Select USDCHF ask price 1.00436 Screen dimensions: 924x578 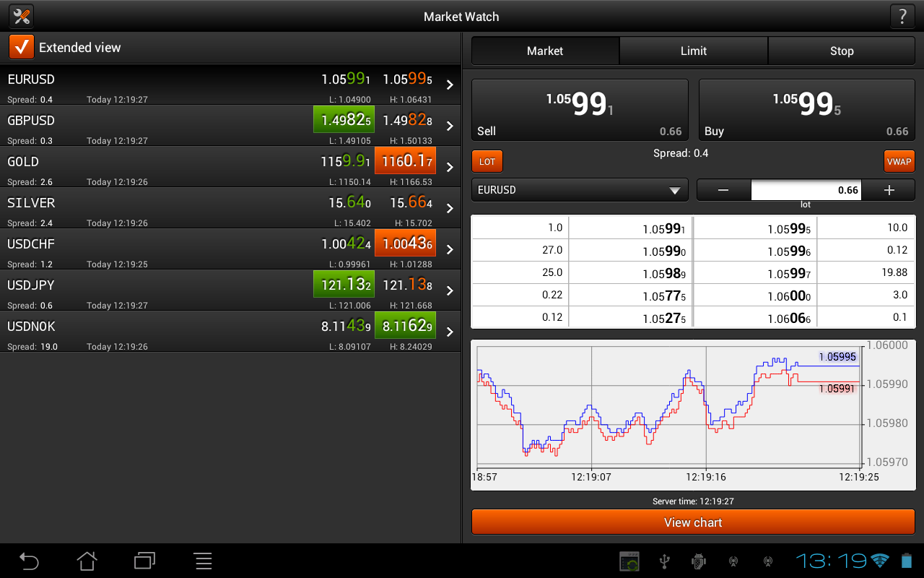tap(406, 243)
